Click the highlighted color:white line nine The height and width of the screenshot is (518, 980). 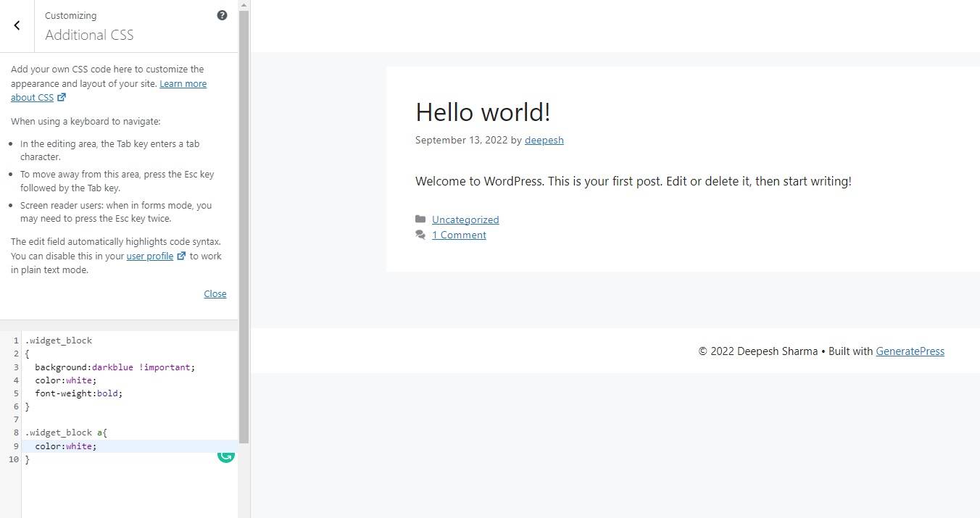point(65,446)
